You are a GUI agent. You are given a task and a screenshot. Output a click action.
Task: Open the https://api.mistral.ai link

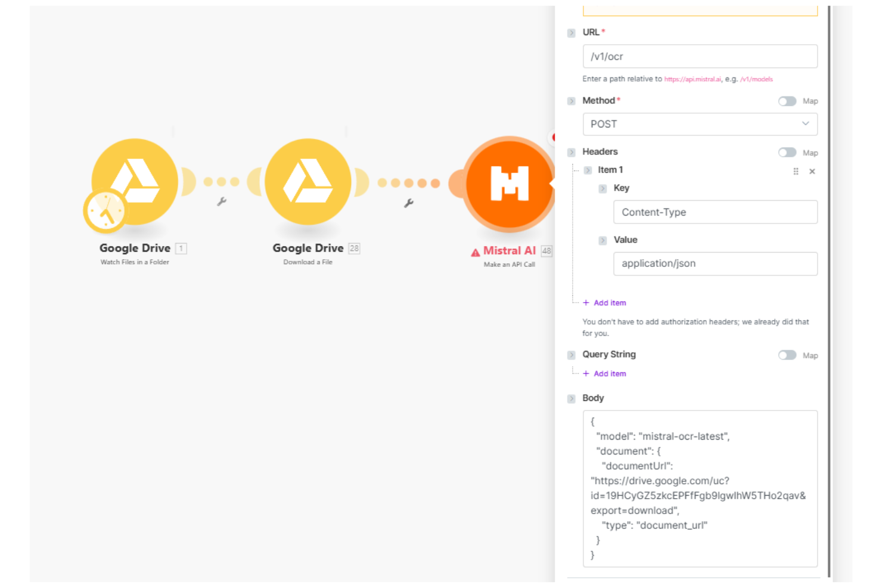[692, 79]
